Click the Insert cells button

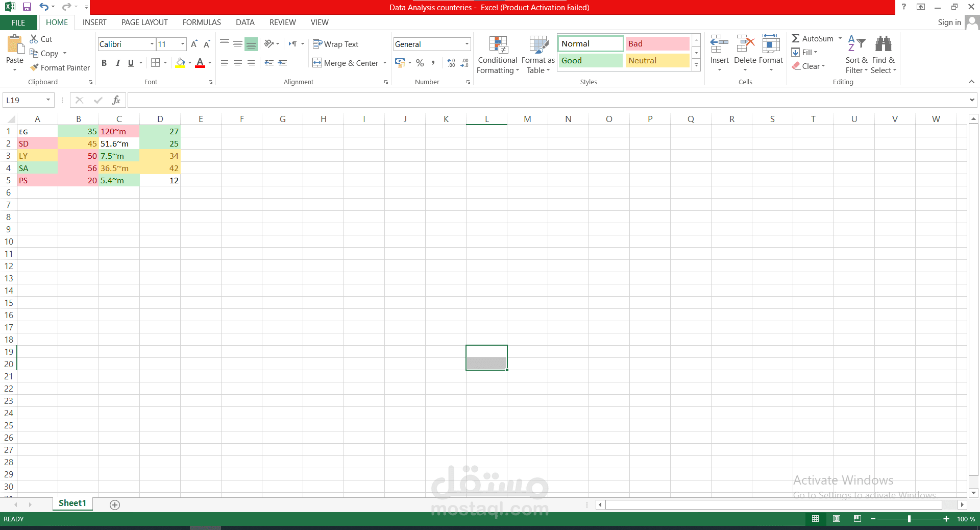coord(719,53)
